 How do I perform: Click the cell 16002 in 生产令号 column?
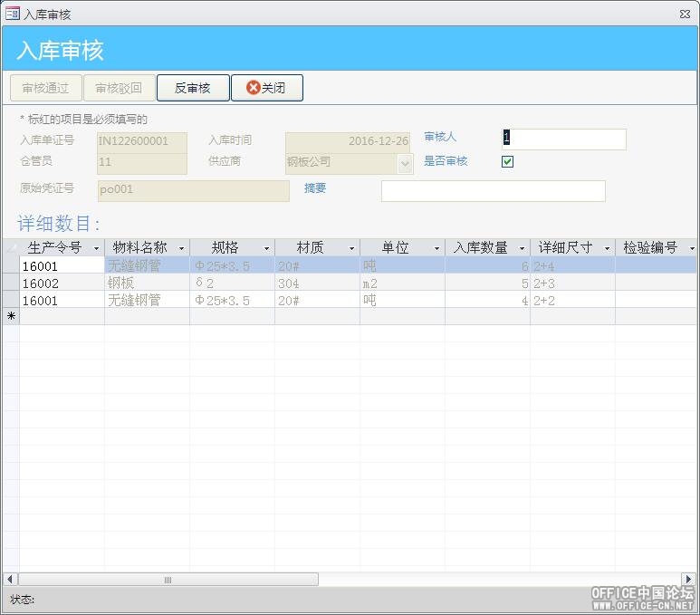62,283
